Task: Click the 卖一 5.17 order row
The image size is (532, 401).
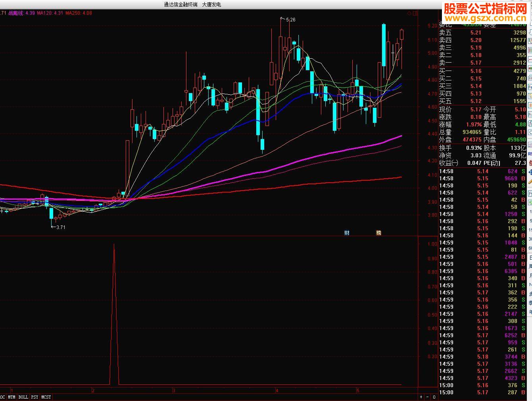Action: click(x=482, y=63)
